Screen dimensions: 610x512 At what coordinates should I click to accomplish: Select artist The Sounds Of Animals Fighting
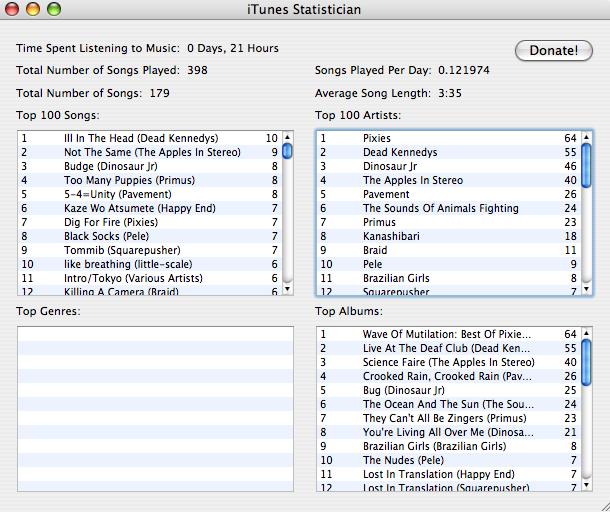449,208
